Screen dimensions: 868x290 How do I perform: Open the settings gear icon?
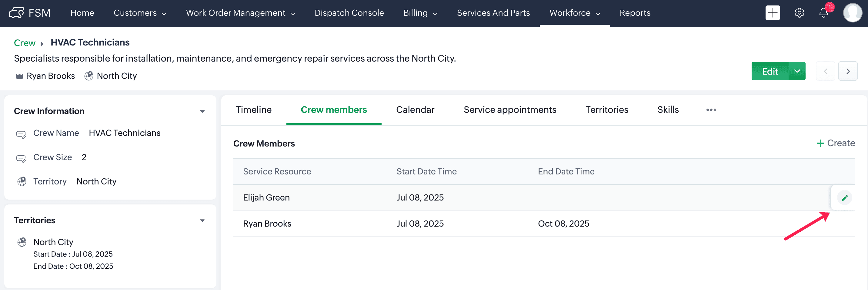click(x=799, y=13)
